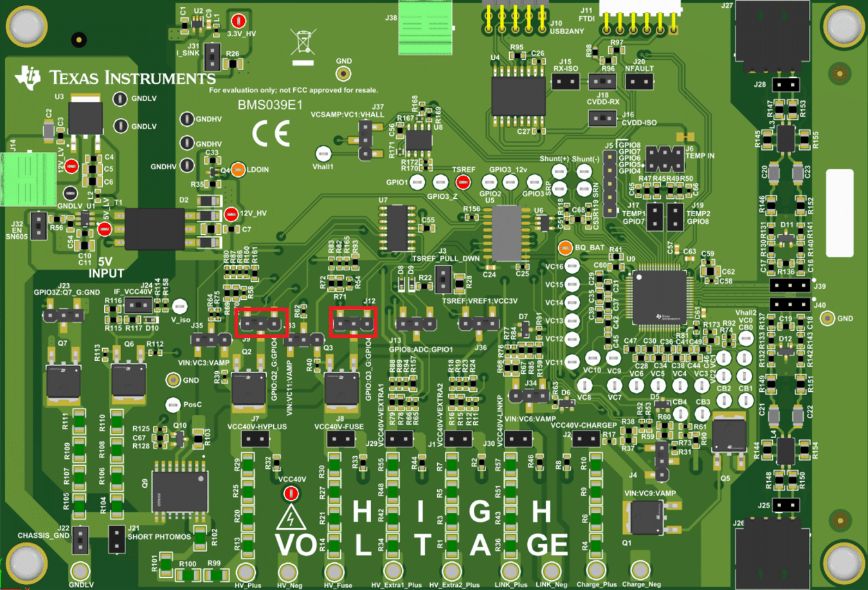Select the Shunt(+) test point
Screen dimensions: 868x590
(559, 172)
